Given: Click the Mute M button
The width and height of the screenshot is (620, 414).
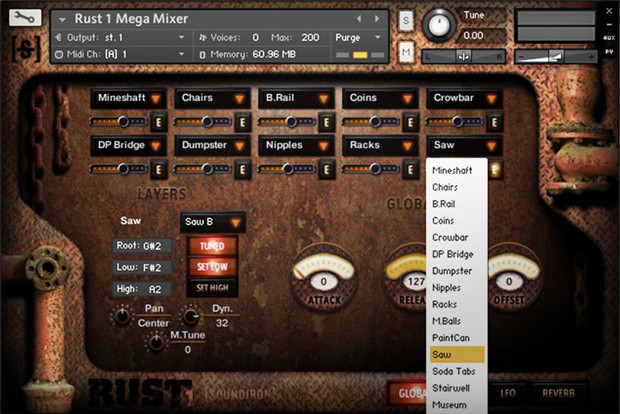Looking at the screenshot, I should 406,52.
